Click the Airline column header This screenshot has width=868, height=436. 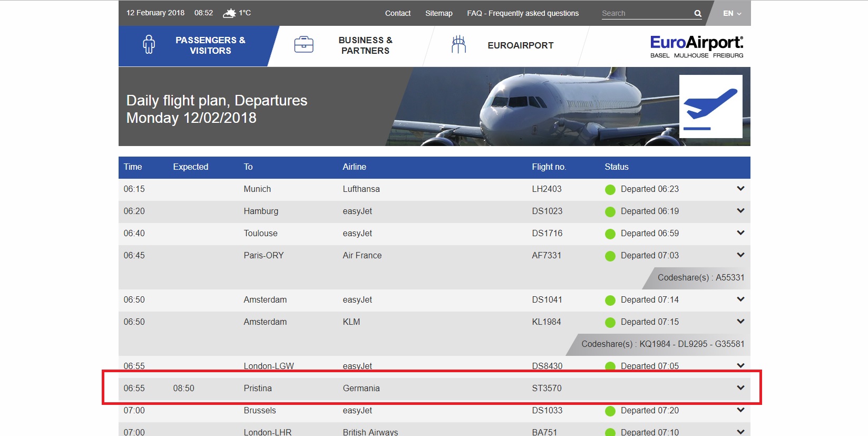tap(354, 167)
